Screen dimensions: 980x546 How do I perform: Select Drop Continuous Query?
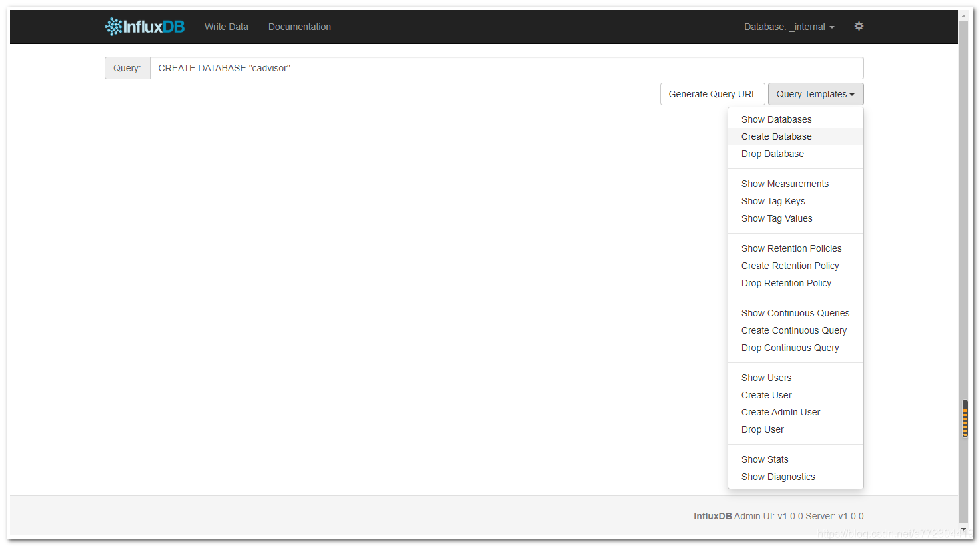[x=795, y=348]
